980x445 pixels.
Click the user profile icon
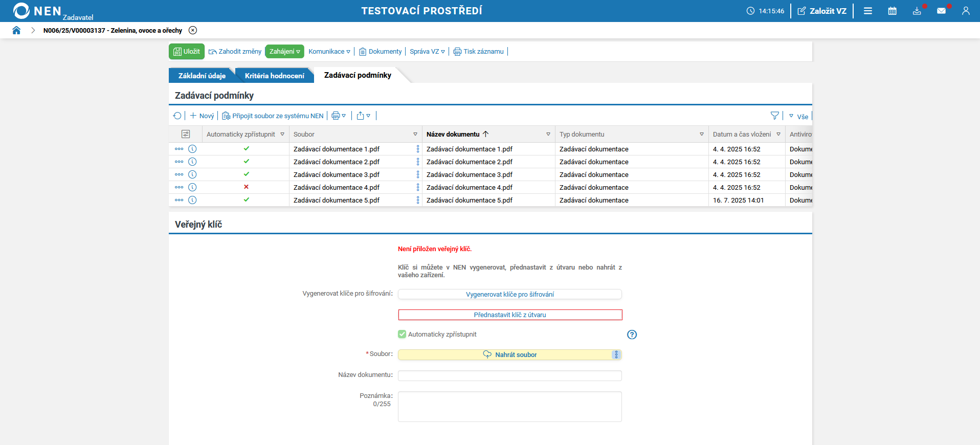[966, 11]
